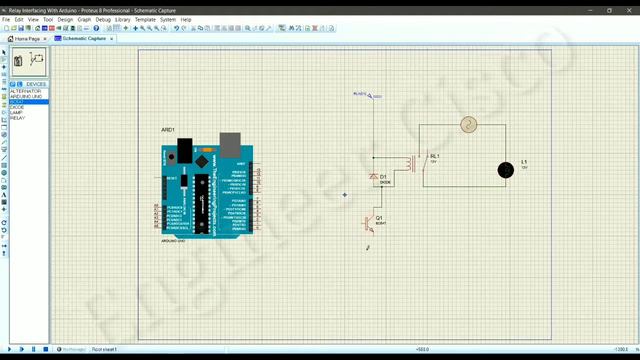Click Copy to clipboard icon

tap(200, 28)
